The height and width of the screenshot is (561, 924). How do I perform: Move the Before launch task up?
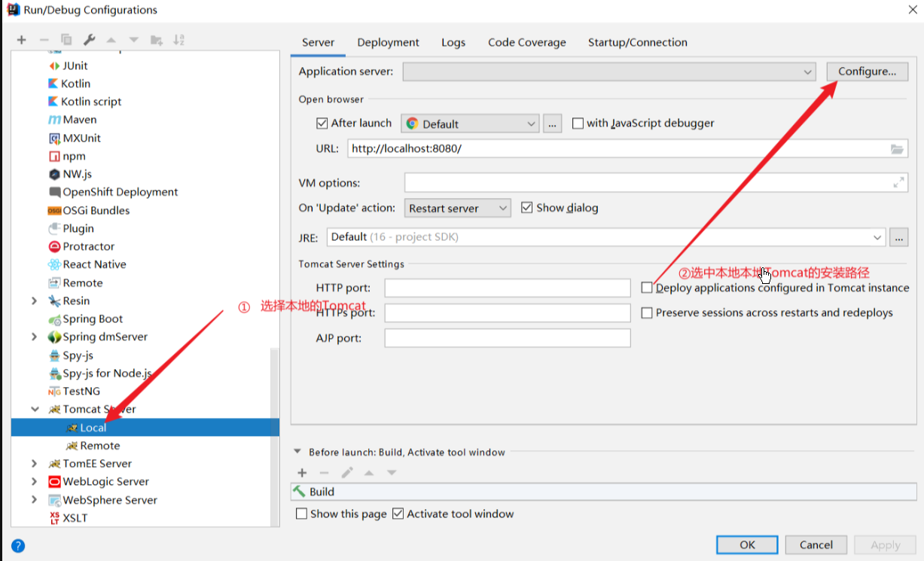(x=369, y=473)
